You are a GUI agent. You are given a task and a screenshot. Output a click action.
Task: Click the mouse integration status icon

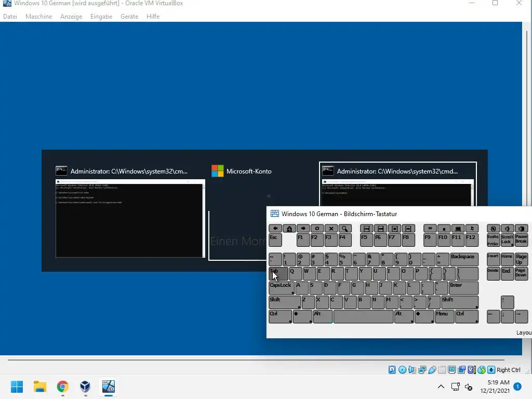[482, 370]
